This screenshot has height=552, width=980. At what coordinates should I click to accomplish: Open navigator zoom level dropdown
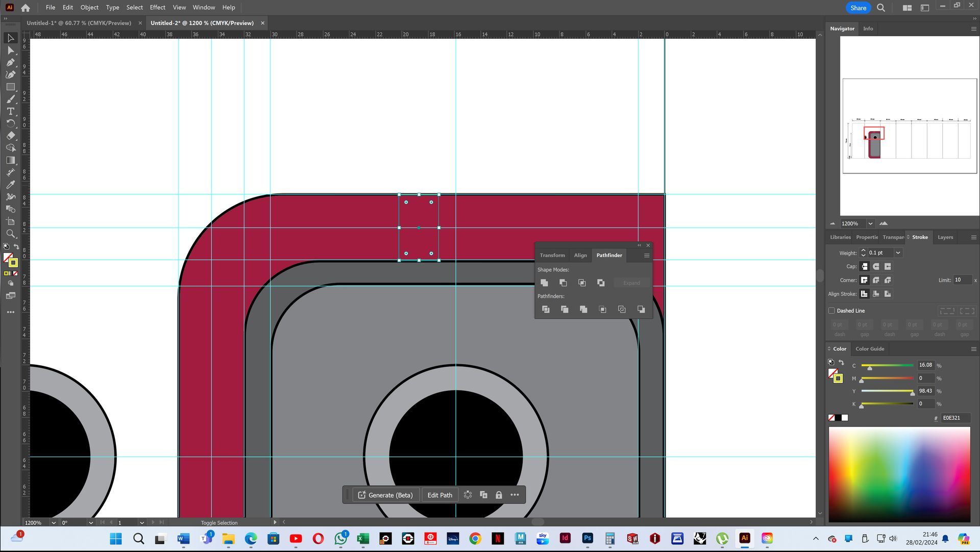coord(870,223)
